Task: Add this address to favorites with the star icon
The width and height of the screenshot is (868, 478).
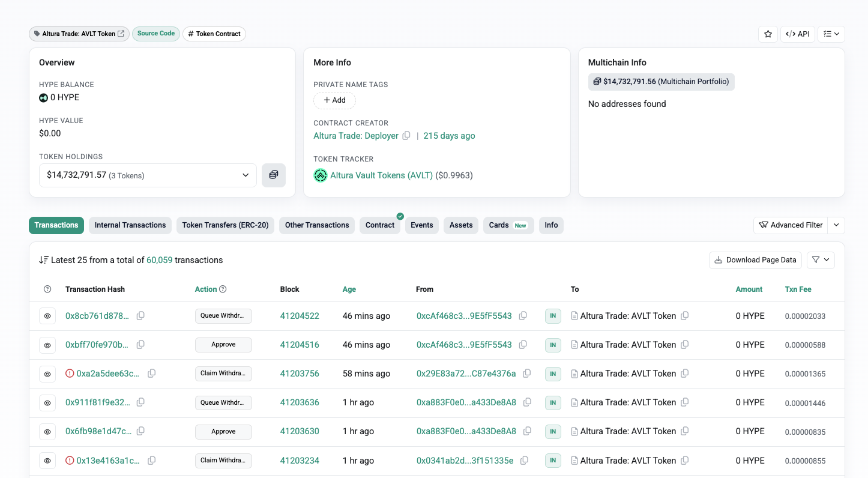Action: click(768, 34)
